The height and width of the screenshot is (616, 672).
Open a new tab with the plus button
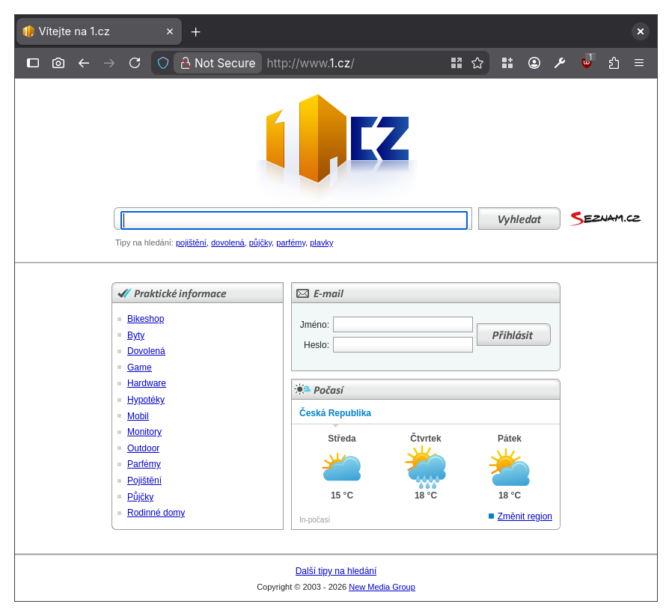[x=196, y=31]
